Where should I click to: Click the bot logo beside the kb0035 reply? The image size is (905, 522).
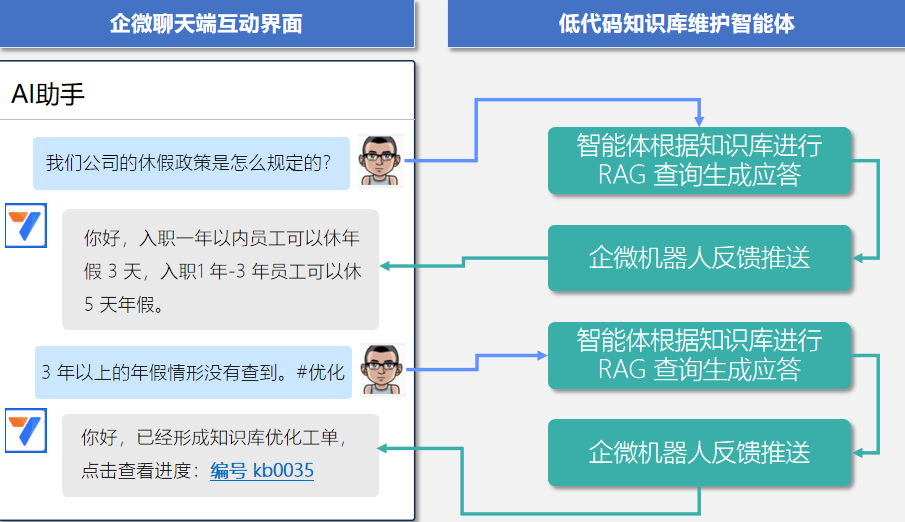tap(26, 430)
